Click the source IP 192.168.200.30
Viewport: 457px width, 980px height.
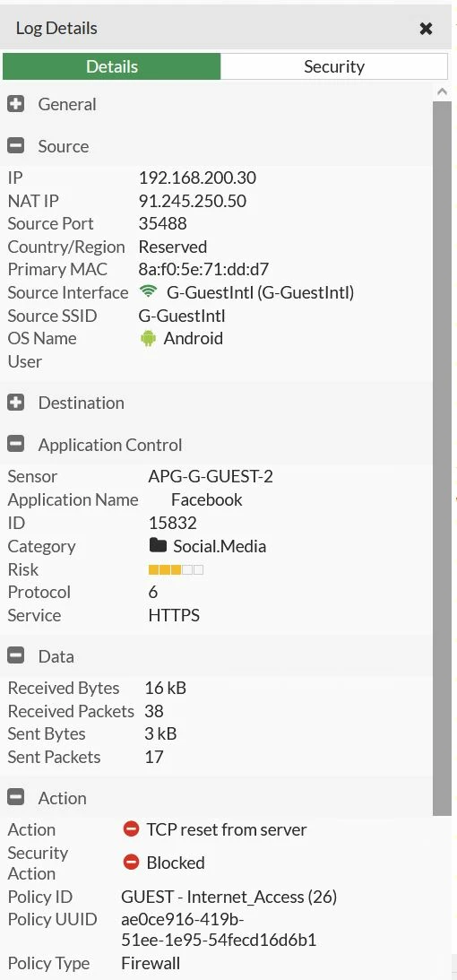pyautogui.click(x=197, y=178)
